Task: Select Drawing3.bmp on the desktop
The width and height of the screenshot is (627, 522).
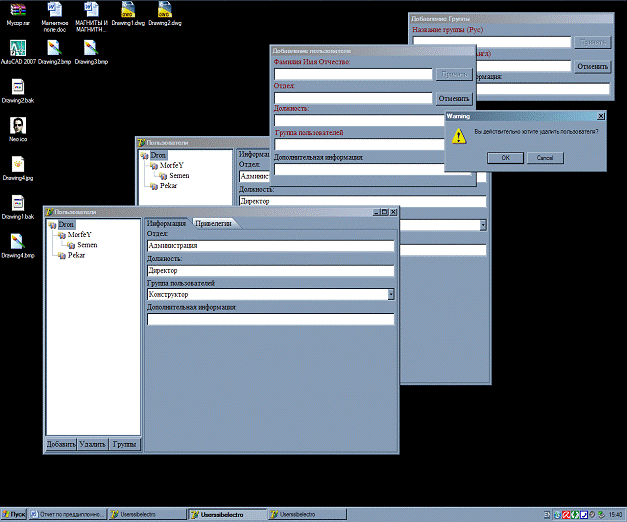Action: pos(91,50)
